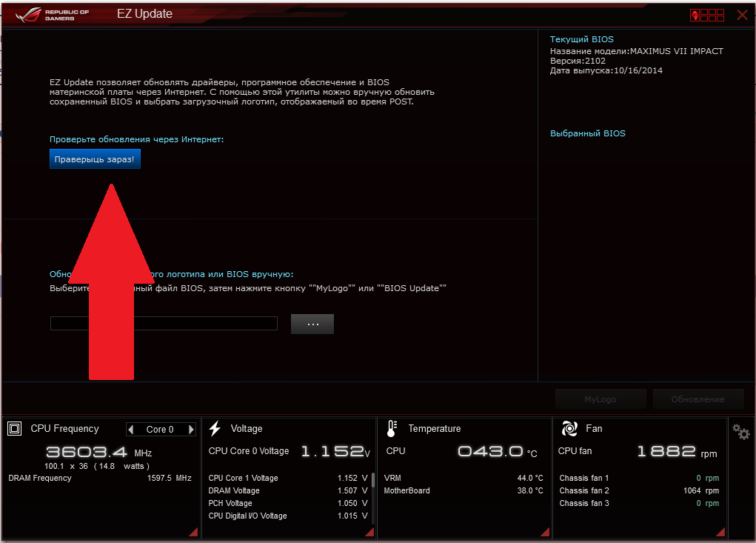
Task: Click the Версия:2102 version text
Action: [578, 61]
